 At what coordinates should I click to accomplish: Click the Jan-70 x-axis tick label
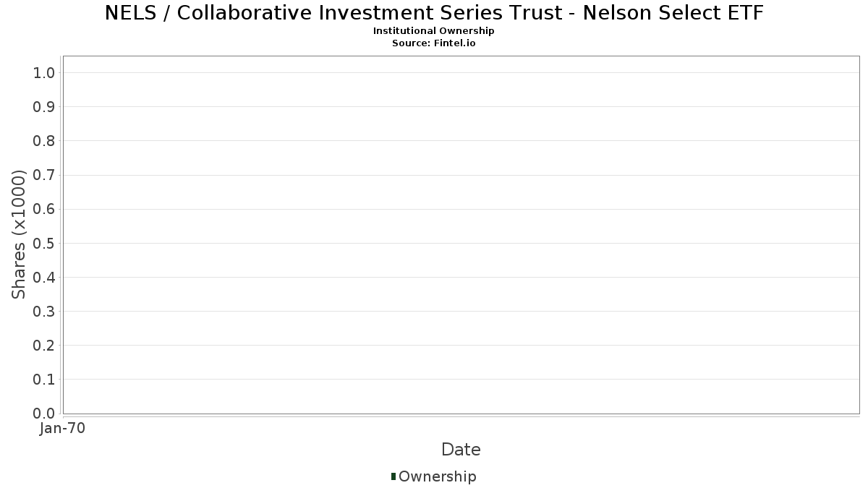[63, 429]
